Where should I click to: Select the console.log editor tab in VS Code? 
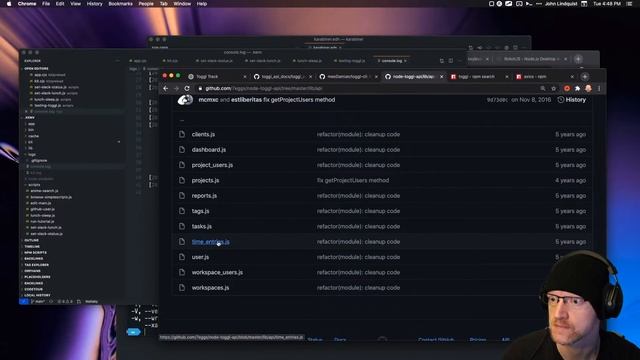coord(392,61)
